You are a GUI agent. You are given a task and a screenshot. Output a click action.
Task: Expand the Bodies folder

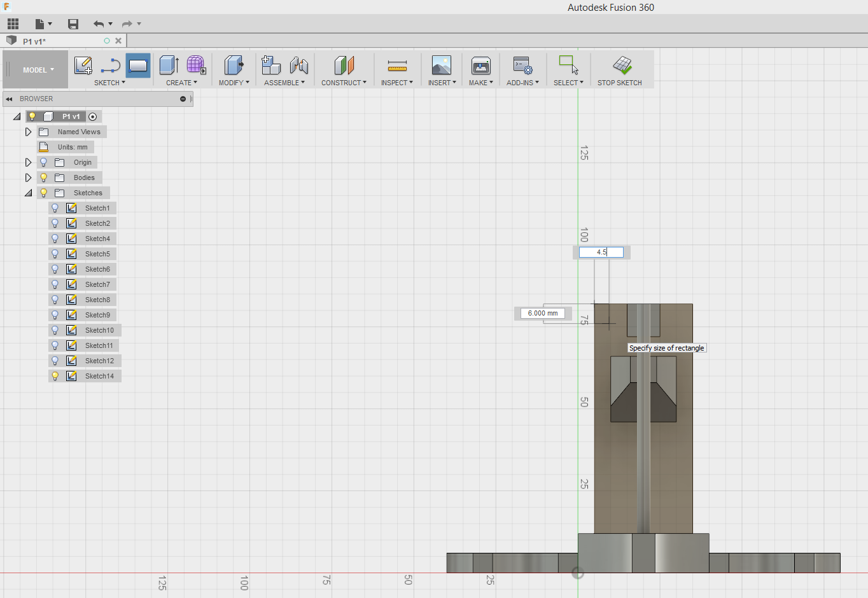tap(28, 177)
